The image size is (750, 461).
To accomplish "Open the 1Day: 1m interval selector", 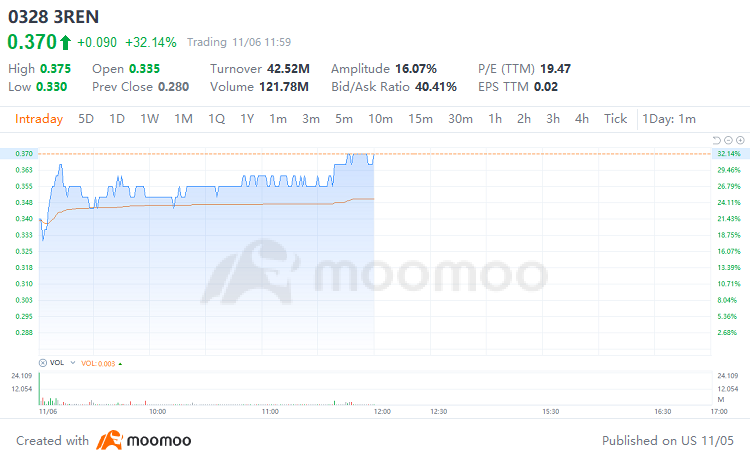I will click(669, 119).
